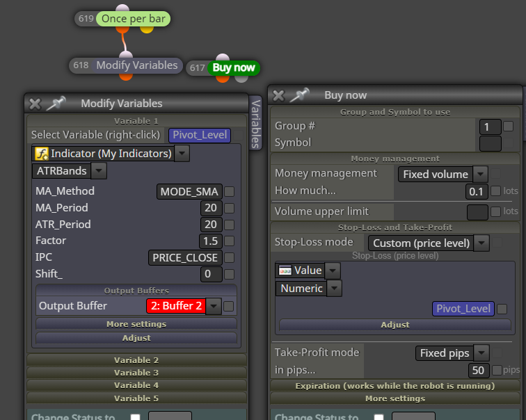Open the Output Buffer dropdown arrow
This screenshot has width=526, height=420.
[x=214, y=307]
